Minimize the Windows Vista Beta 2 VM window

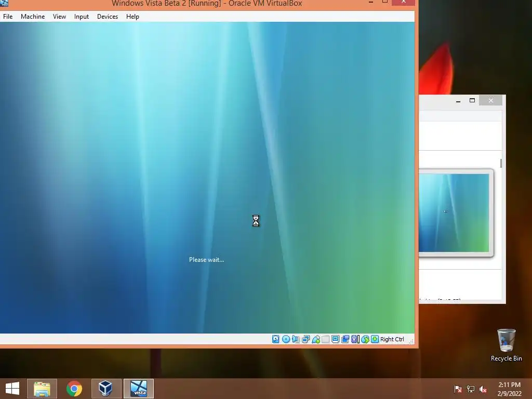(x=371, y=2)
